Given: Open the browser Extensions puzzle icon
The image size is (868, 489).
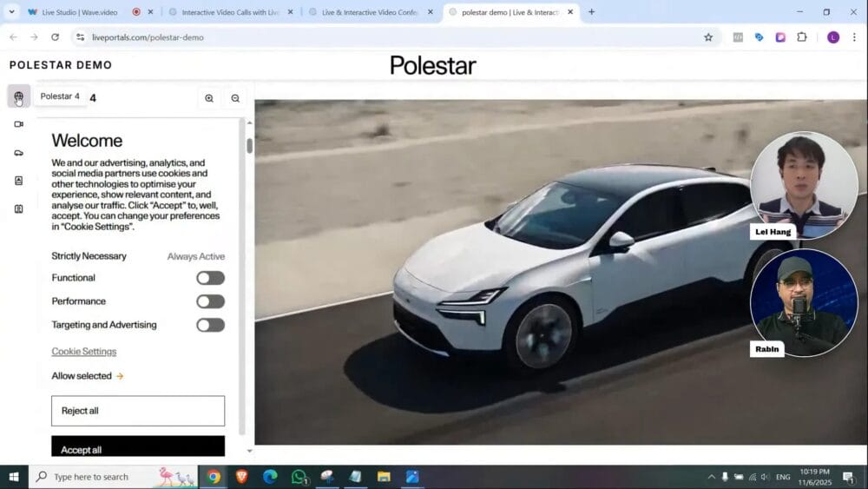Looking at the screenshot, I should click(801, 37).
